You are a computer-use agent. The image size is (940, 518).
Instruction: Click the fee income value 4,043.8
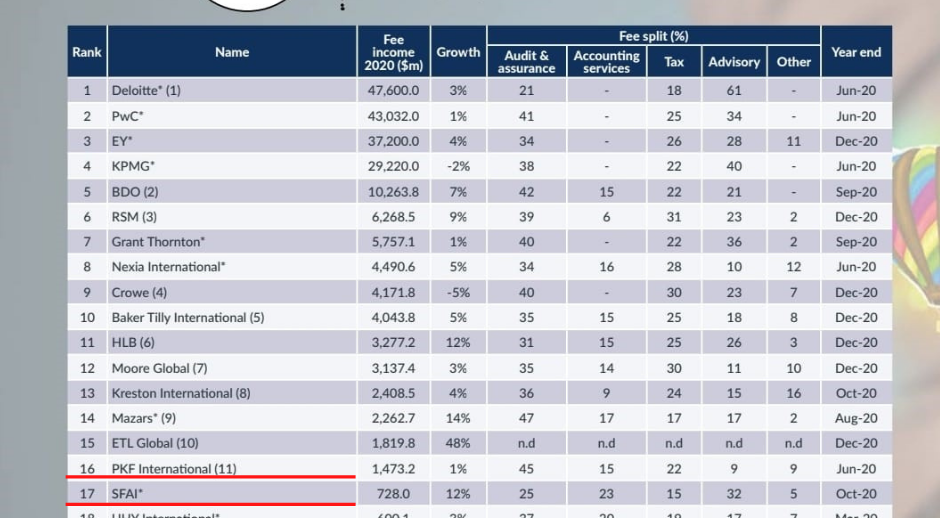pos(393,317)
